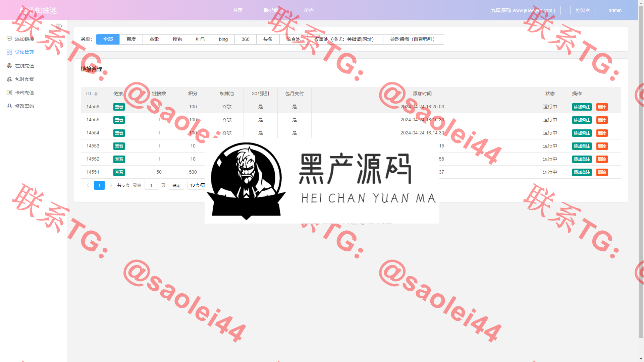This screenshot has height=362, width=644.
Task: Open the admin user menu
Action: point(615,10)
